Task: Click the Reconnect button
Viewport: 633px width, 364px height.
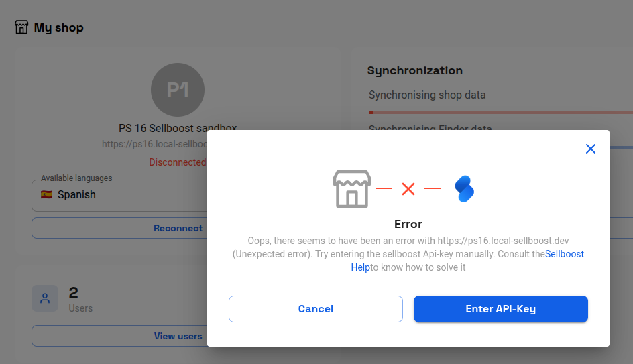Action: [119, 228]
